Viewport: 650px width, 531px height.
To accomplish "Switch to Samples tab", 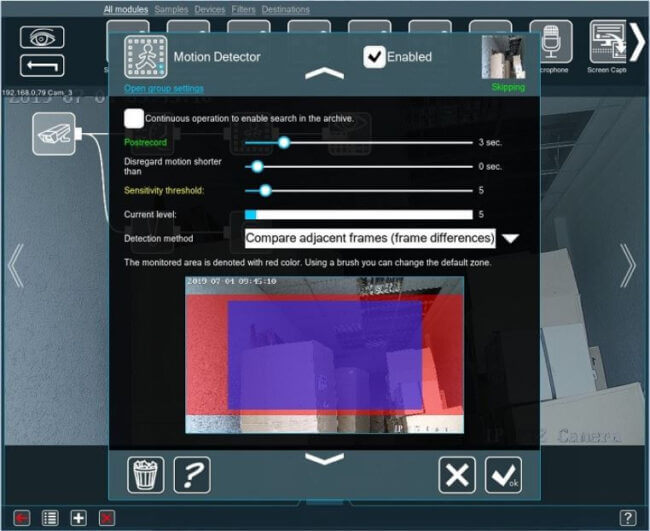I will tap(171, 10).
